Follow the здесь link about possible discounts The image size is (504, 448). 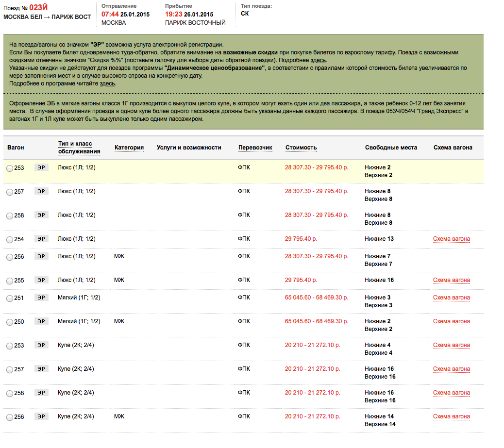pos(318,60)
